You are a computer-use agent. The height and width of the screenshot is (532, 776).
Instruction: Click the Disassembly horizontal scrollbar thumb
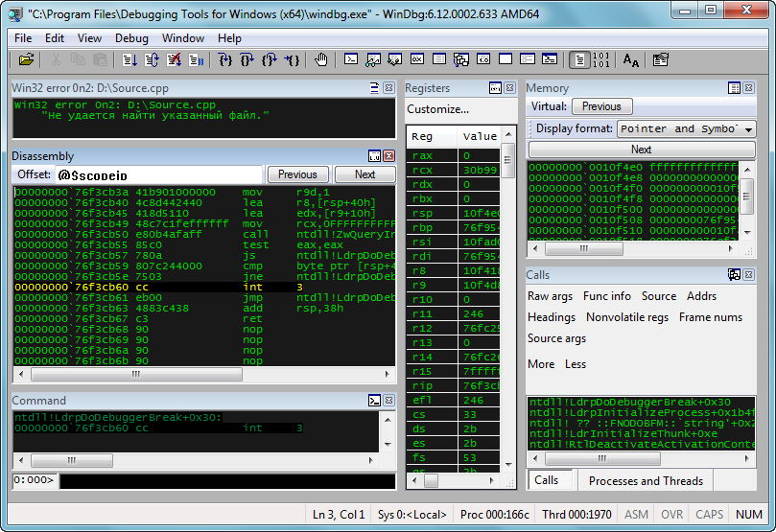(136, 374)
